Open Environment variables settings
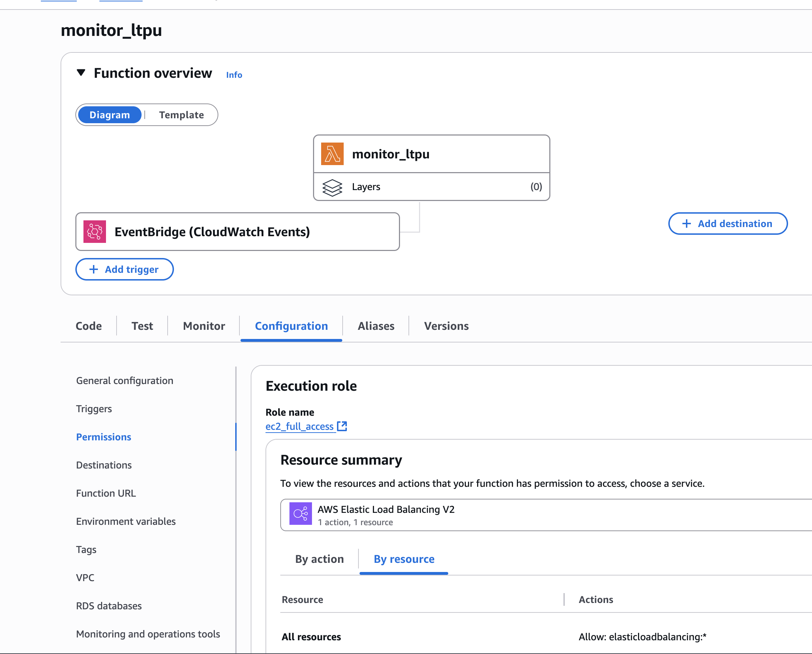 tap(126, 521)
